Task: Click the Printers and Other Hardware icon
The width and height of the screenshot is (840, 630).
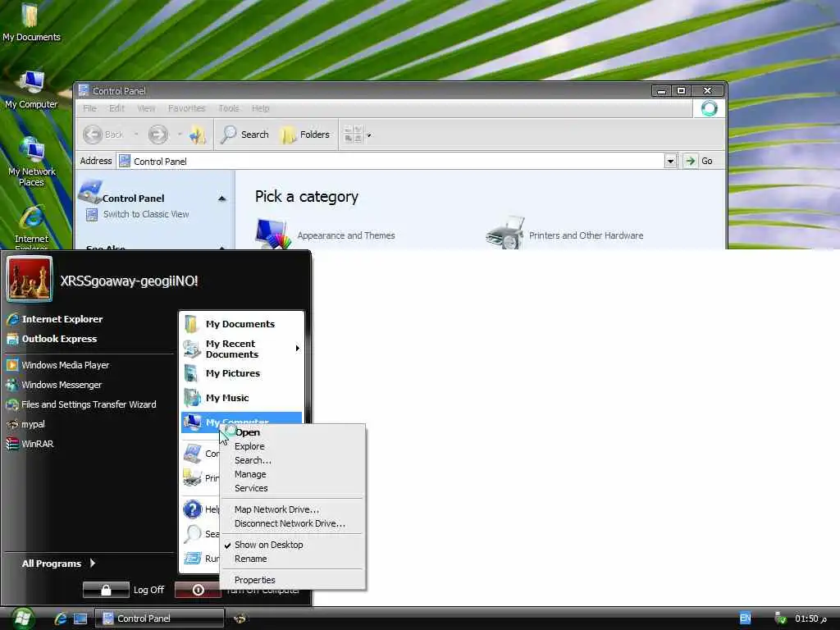Action: pyautogui.click(x=504, y=233)
